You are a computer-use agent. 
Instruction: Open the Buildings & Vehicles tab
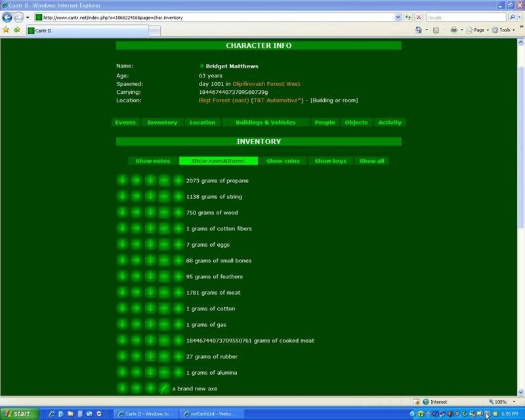click(266, 122)
